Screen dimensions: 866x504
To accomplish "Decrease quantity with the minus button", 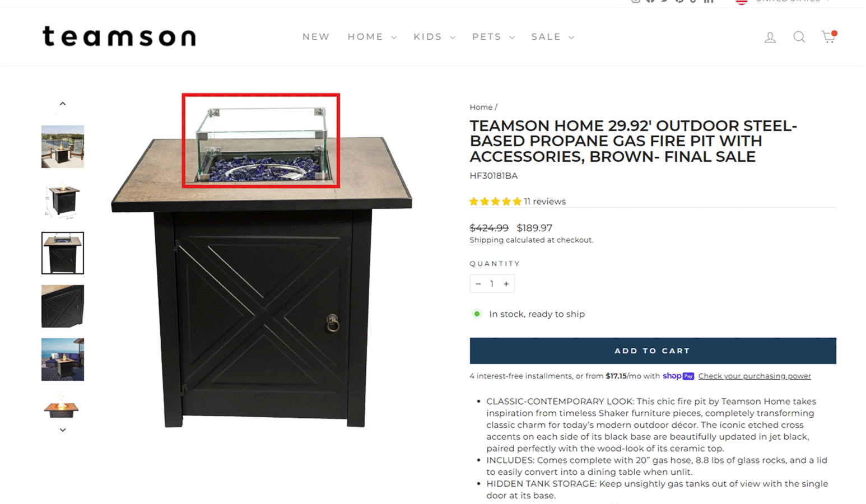I will (478, 284).
